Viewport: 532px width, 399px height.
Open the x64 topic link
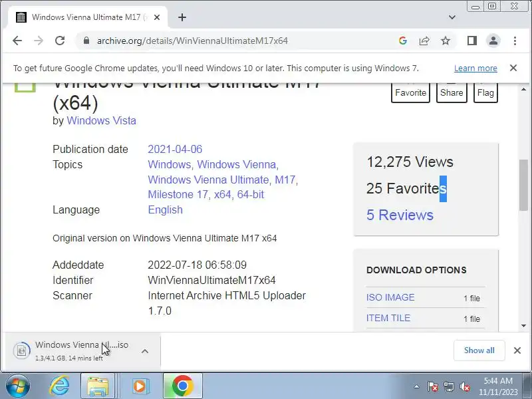tap(223, 195)
